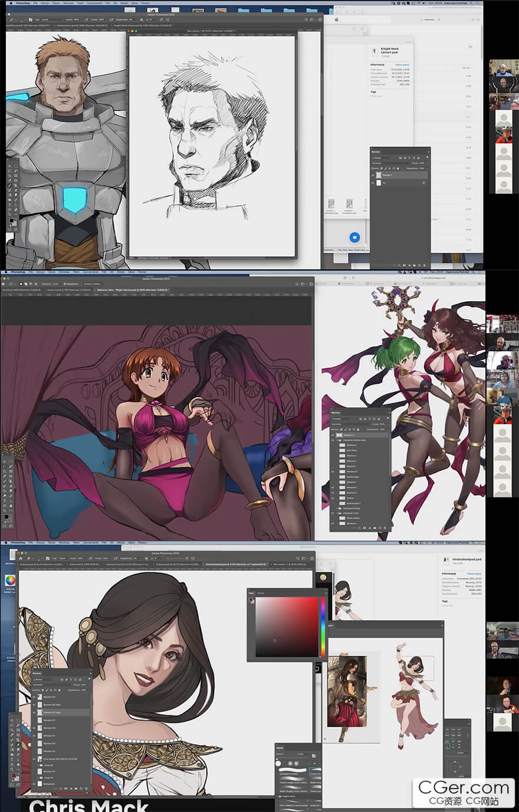Click the rainbow hue slider in the color panel
The width and height of the screenshot is (519, 812).
coord(322,627)
